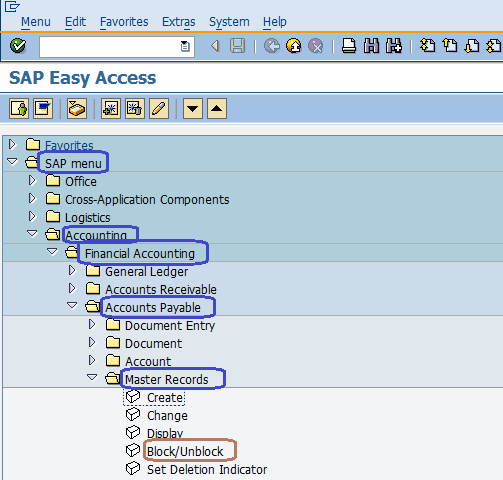Image resolution: width=503 pixels, height=480 pixels.
Task: Select the Block/Unblock transaction
Action: pyautogui.click(x=185, y=452)
